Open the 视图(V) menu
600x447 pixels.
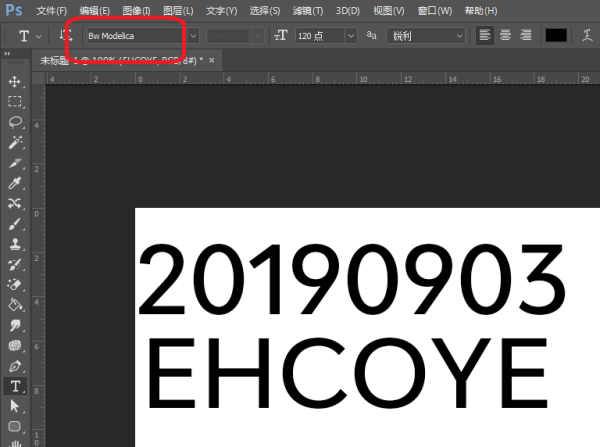(x=388, y=11)
